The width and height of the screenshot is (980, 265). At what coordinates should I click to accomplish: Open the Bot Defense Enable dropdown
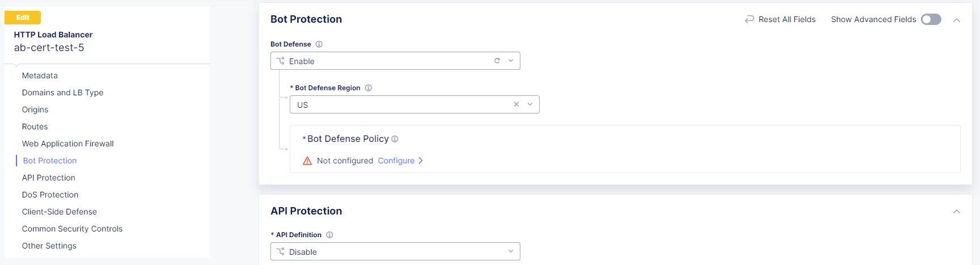[x=511, y=61]
